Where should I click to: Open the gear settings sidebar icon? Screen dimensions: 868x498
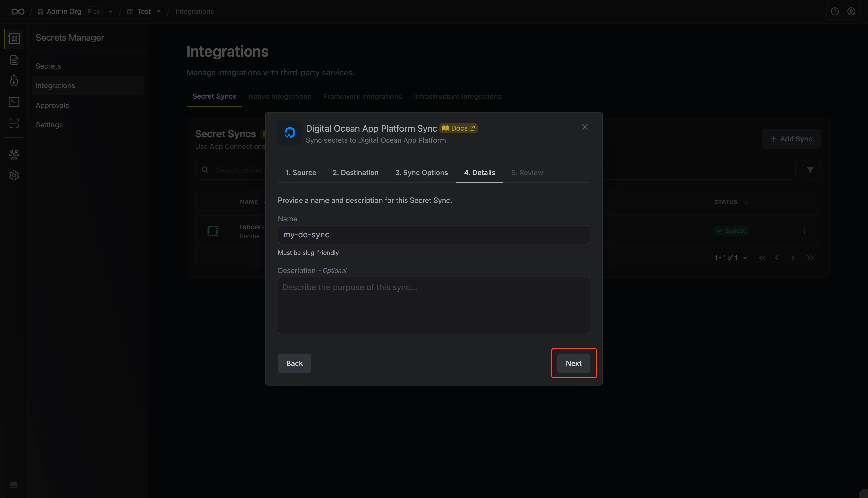point(14,175)
